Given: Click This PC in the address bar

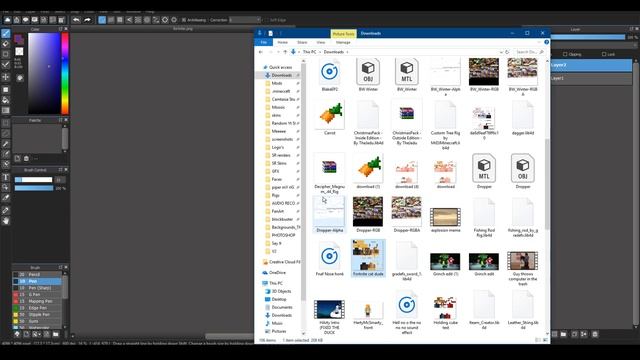Looking at the screenshot, I should tap(310, 52).
